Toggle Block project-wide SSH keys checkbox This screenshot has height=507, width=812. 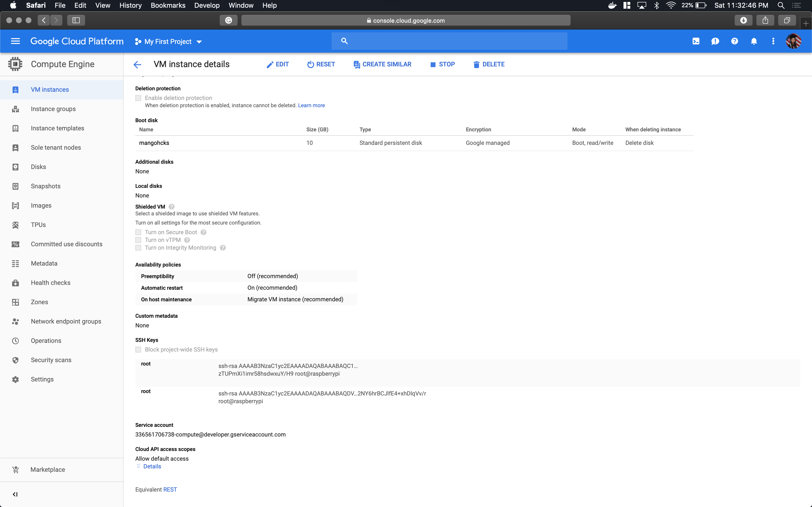click(x=138, y=349)
